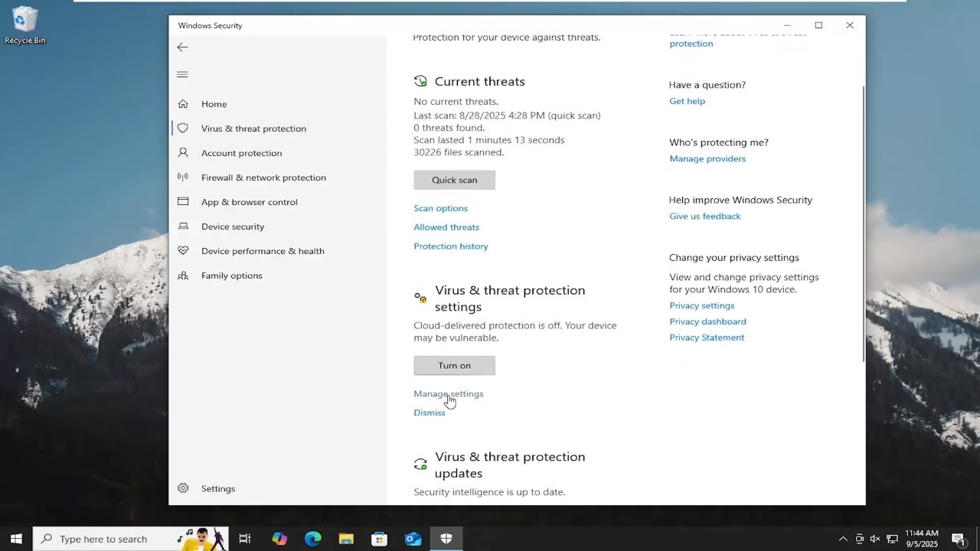Screen dimensions: 980x551
Task: Open Outlook from the taskbar
Action: pyautogui.click(x=413, y=539)
